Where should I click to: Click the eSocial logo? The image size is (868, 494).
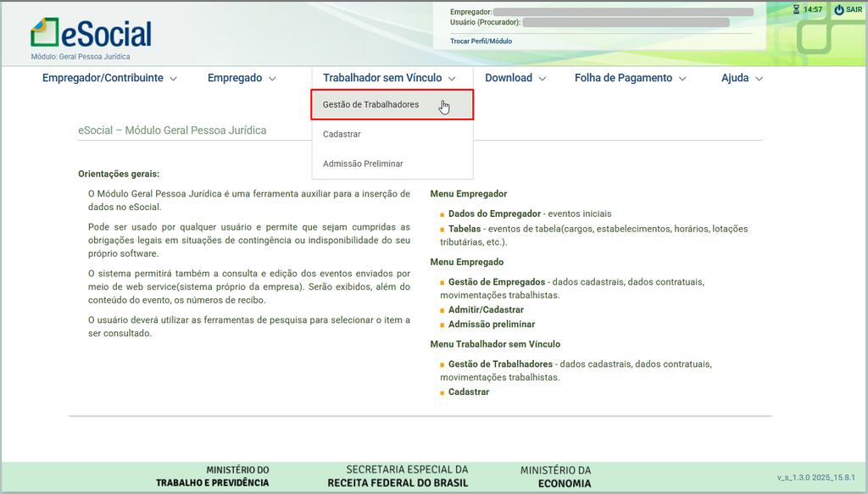91,33
